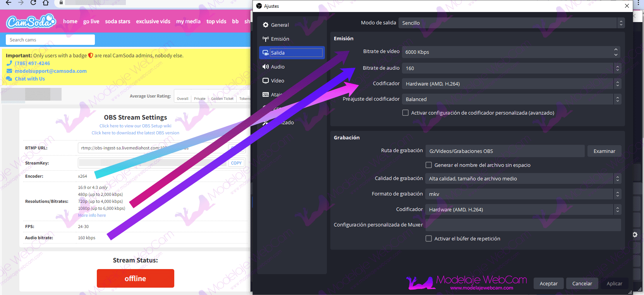Toggle Generar nombre sin espacio checkbox
Image resolution: width=644 pixels, height=295 pixels.
point(429,165)
